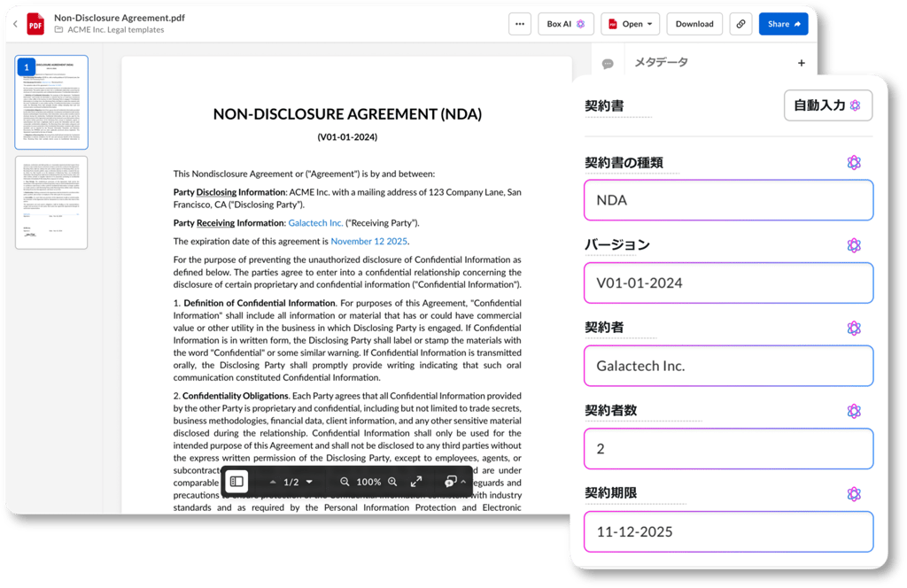The width and height of the screenshot is (907, 588).
Task: Click the add annotation comment icon
Action: point(450,482)
